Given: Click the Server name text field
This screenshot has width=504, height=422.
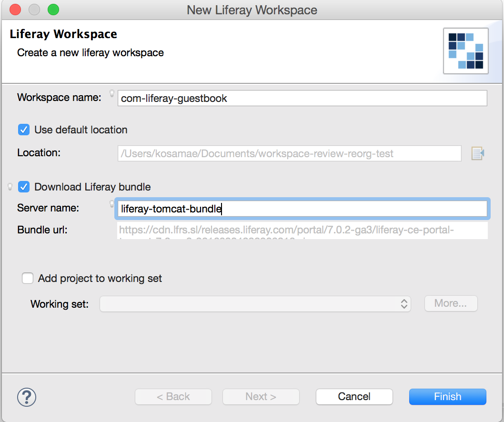Looking at the screenshot, I should 302,209.
